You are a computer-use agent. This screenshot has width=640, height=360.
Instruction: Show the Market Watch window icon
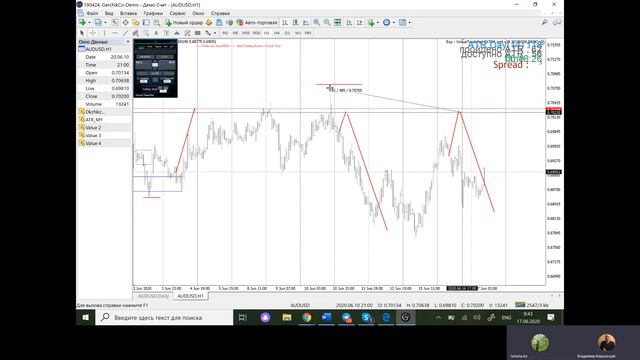pyautogui.click(x=114, y=22)
